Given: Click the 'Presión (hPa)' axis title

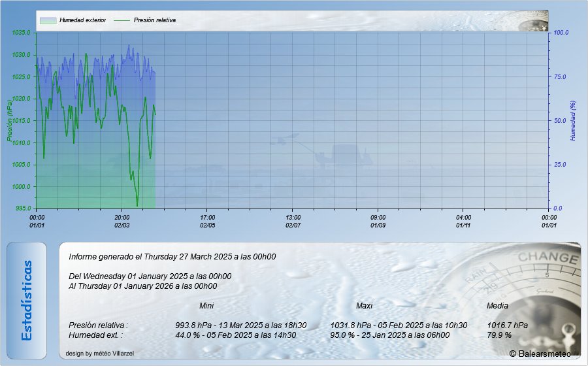Looking at the screenshot, I should click(x=9, y=121).
